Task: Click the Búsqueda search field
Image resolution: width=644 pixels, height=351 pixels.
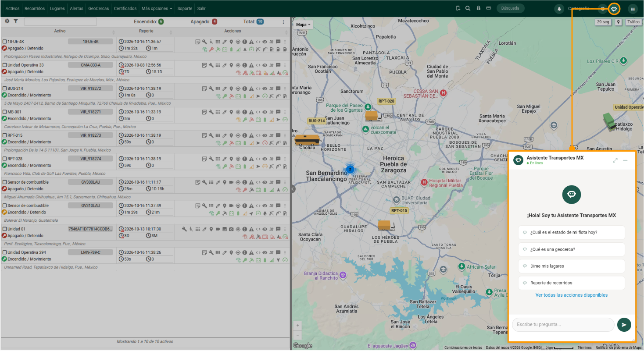Action: 510,8
